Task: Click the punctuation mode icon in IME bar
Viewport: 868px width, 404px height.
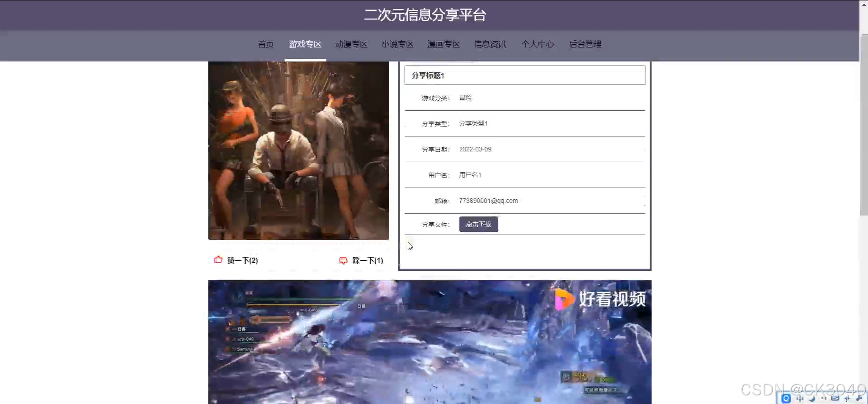Action: [824, 398]
